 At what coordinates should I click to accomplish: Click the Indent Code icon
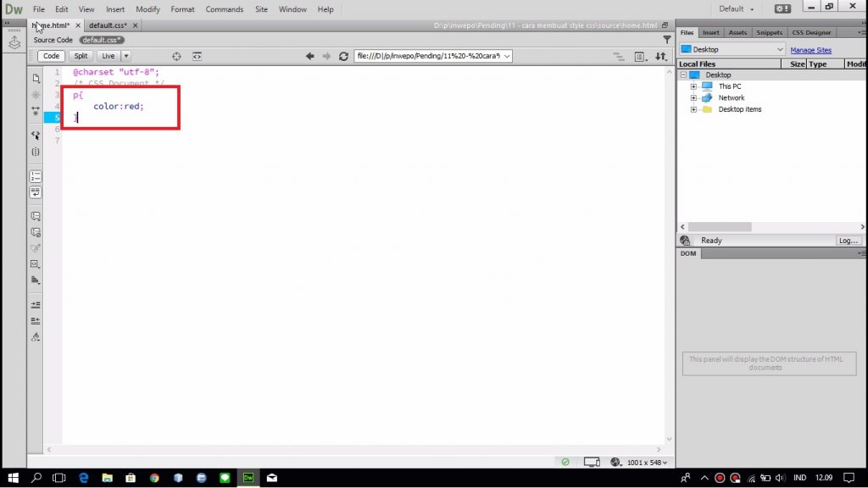click(36, 305)
